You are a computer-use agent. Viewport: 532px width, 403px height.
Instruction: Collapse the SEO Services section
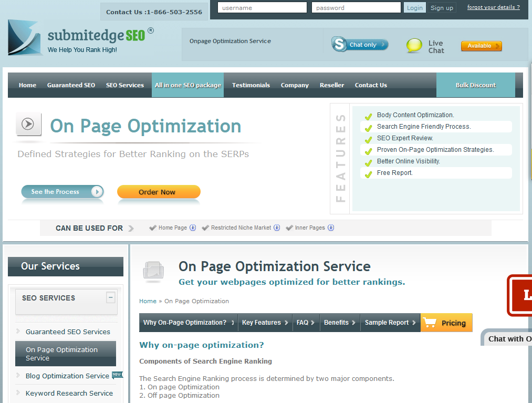click(110, 297)
